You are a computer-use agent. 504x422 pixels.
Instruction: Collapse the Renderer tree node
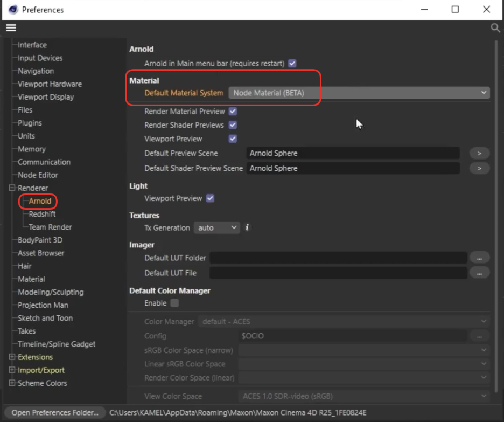(x=12, y=188)
